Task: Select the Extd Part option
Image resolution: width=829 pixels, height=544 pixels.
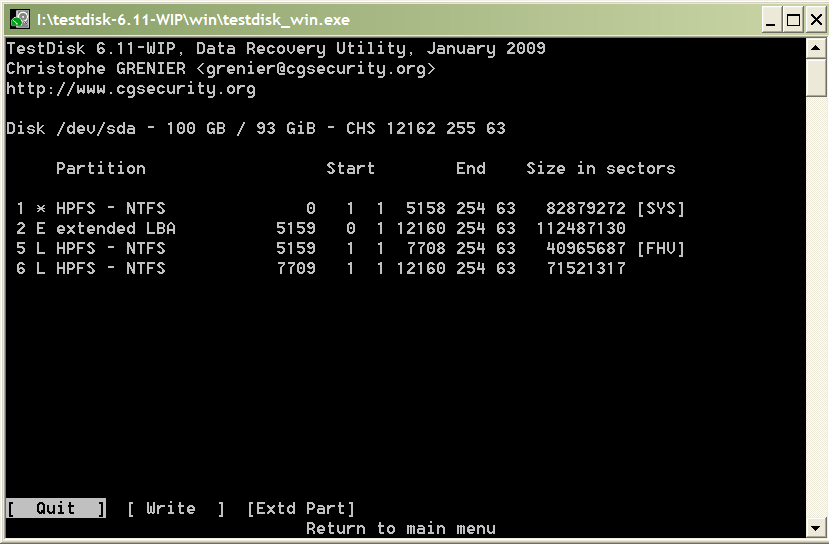Action: (x=300, y=509)
